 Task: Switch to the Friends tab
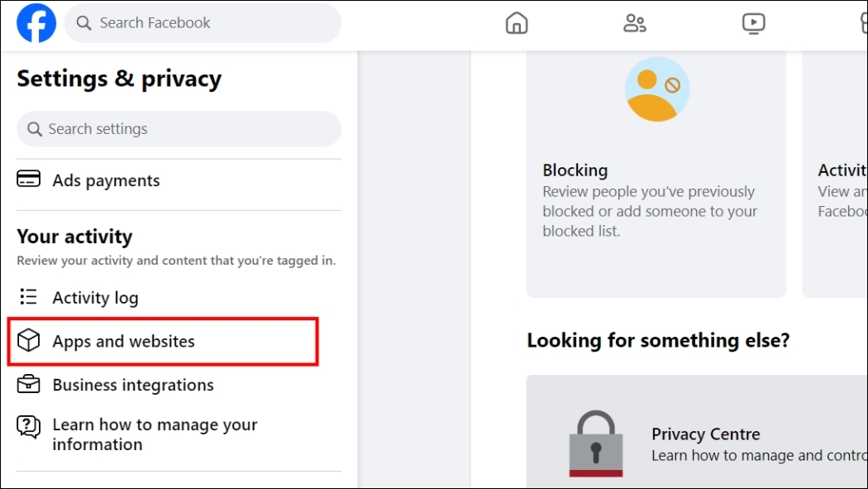(635, 23)
